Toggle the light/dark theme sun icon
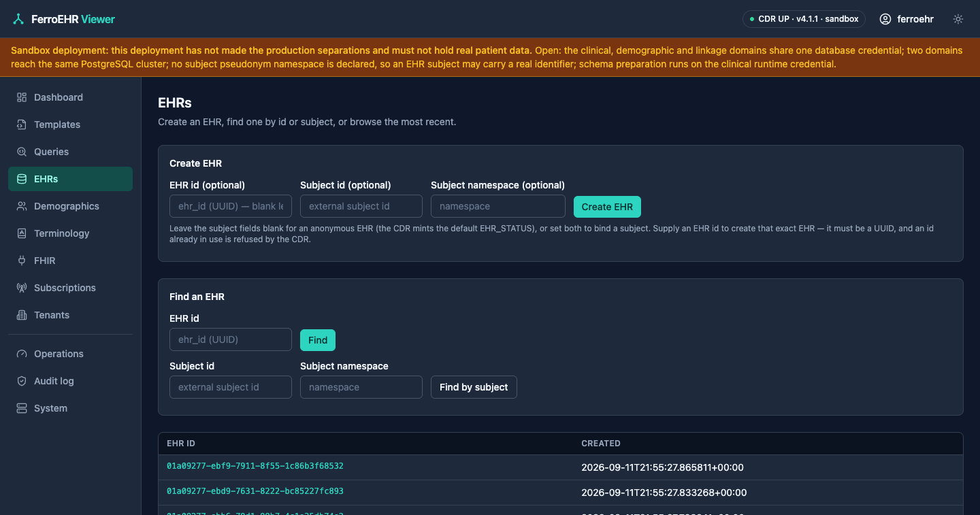Viewport: 980px width, 515px height. pos(958,19)
